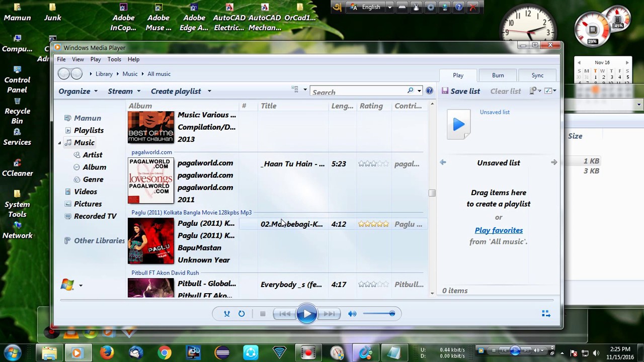This screenshot has width=644, height=362.
Task: Open the Organize dropdown
Action: [x=78, y=91]
